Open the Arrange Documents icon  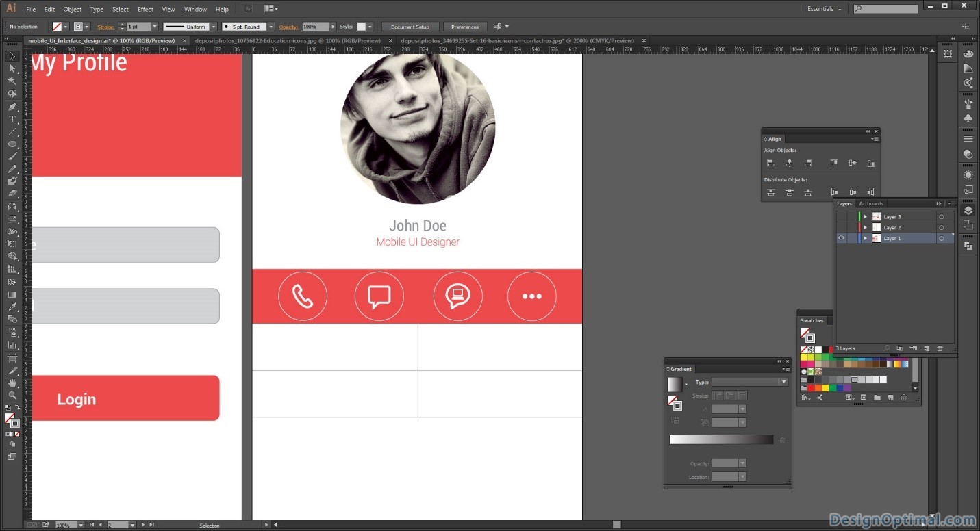click(271, 9)
